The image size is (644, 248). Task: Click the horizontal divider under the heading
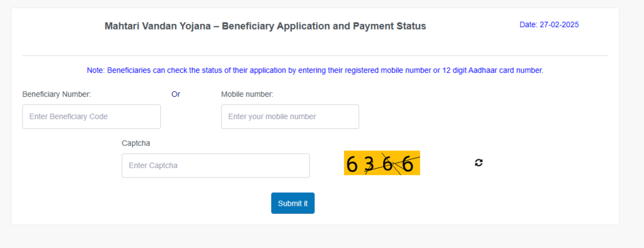pos(315,55)
